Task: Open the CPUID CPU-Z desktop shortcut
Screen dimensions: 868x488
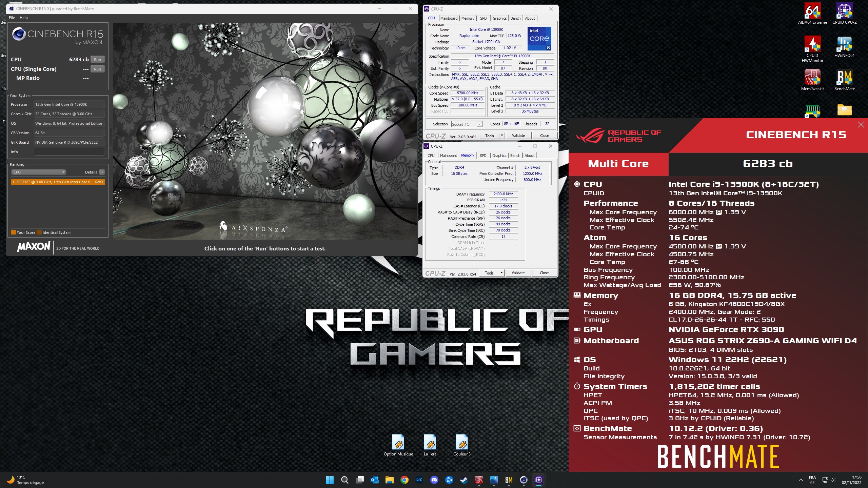Action: (x=844, y=14)
